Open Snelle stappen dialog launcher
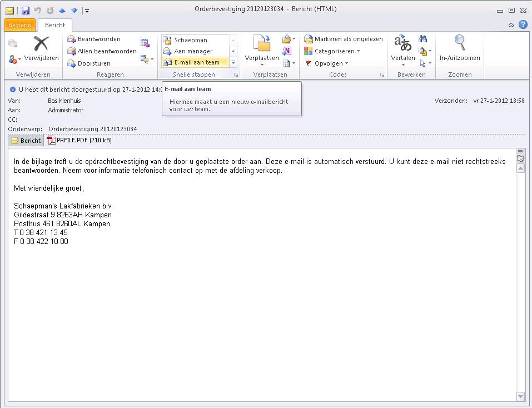532x408 pixels. click(236, 75)
